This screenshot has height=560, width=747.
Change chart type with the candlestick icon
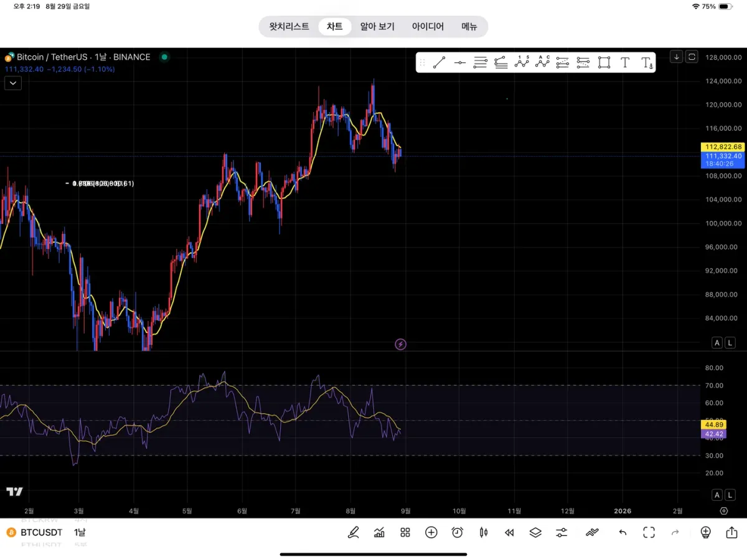484,533
